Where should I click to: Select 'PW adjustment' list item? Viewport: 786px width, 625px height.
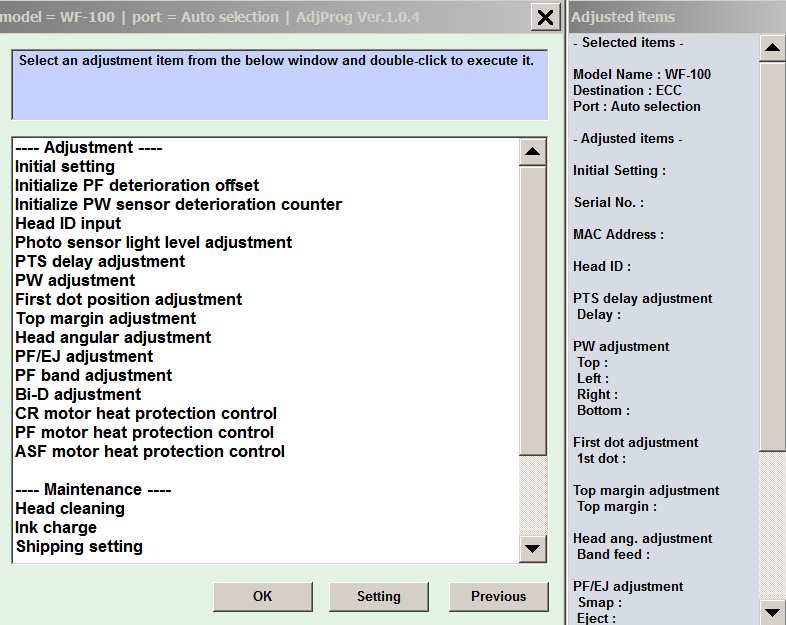tap(75, 281)
